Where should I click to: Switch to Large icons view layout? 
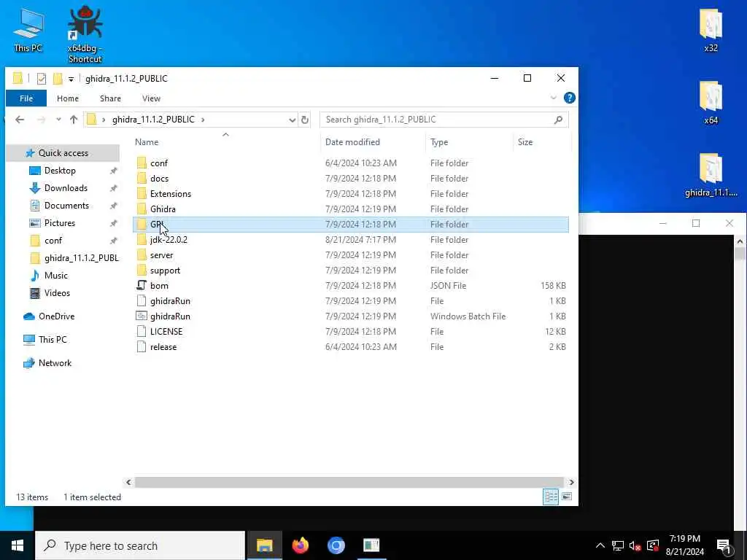pos(566,497)
